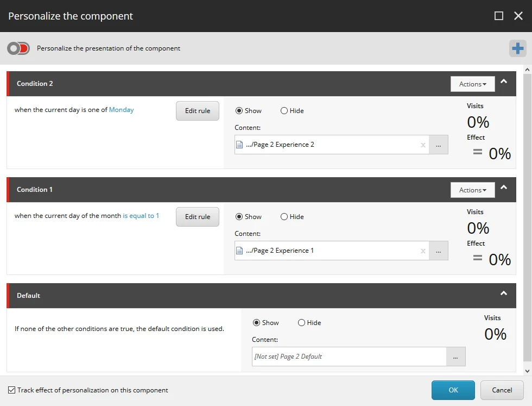This screenshot has width=532, height=406.
Task: Click the Condition 1 header title
Action: tap(35, 190)
